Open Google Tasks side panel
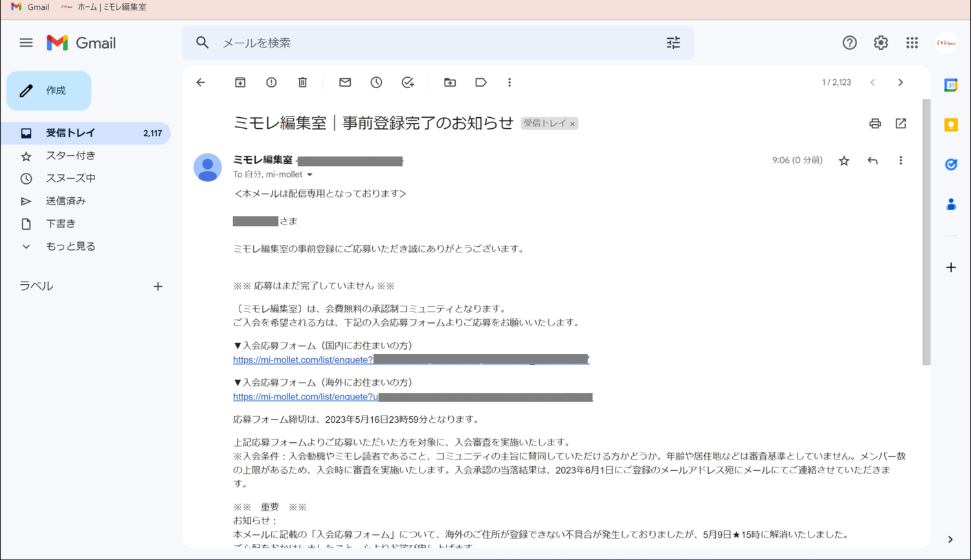 click(951, 164)
